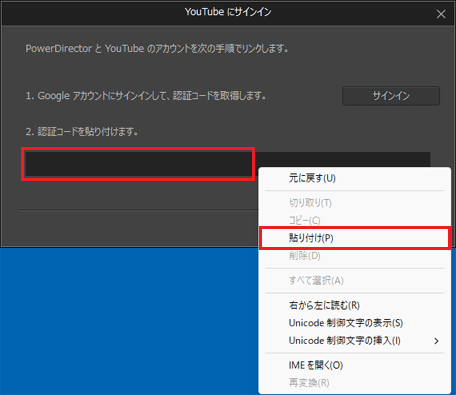456x395 pixels.
Task: Close the YouTube sign-in dialog
Action: coord(441,14)
